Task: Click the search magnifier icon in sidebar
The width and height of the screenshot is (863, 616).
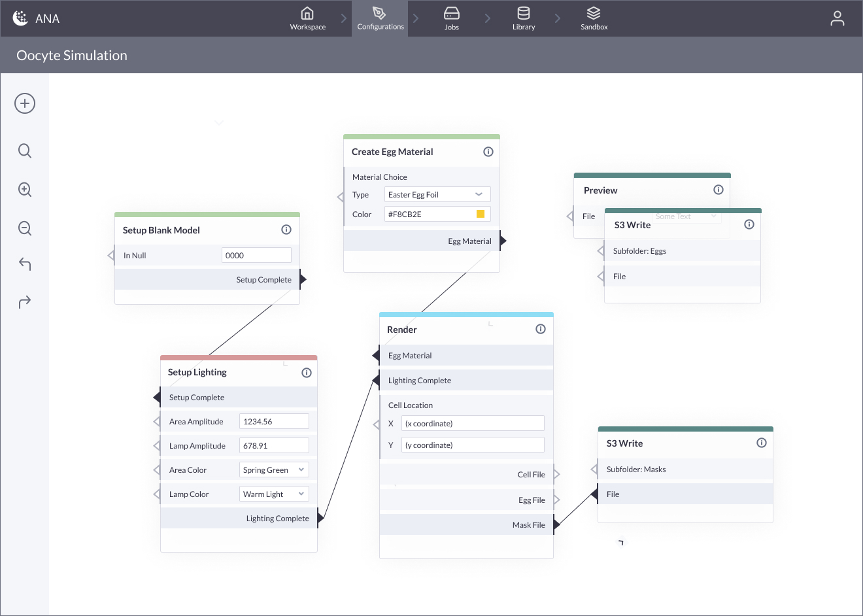Action: point(25,151)
